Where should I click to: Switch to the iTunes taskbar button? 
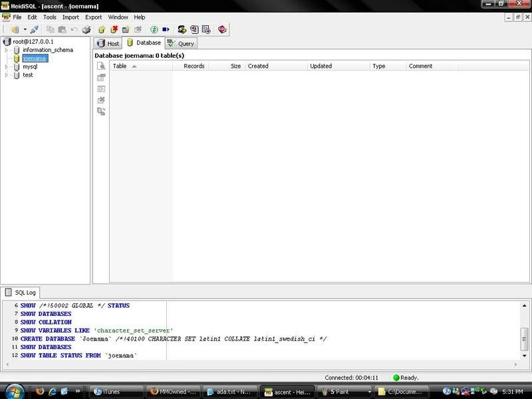(116, 392)
